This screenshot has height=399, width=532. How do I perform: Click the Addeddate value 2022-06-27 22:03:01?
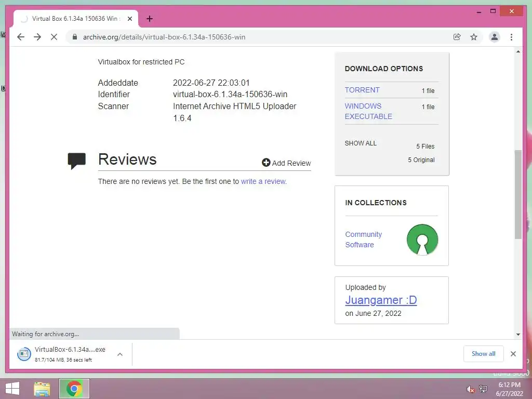[211, 83]
